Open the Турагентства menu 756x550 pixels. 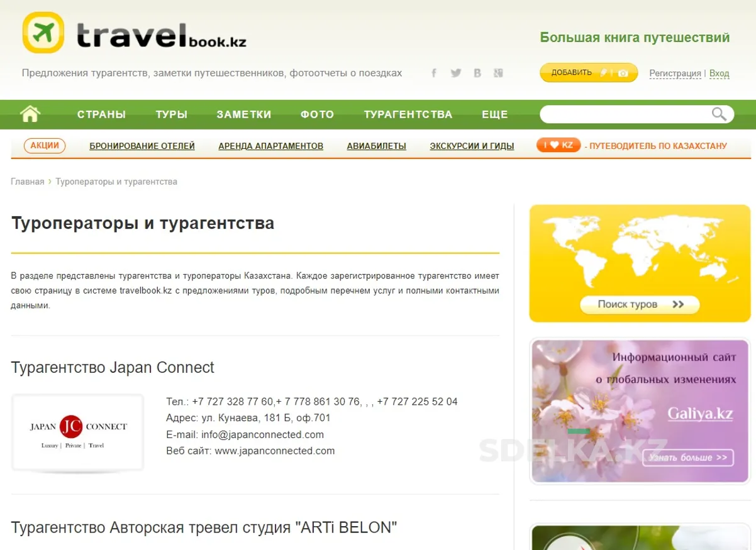tap(408, 114)
